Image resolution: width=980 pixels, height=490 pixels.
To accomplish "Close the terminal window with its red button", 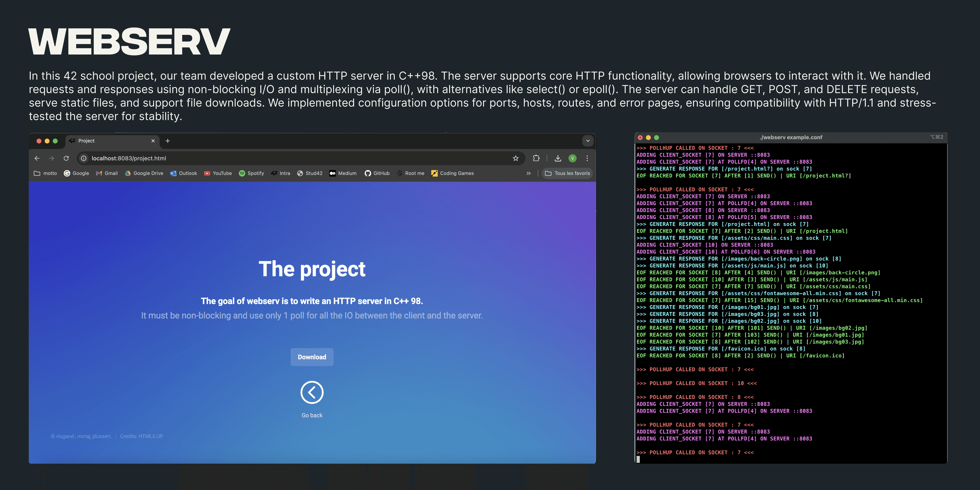I will (640, 137).
